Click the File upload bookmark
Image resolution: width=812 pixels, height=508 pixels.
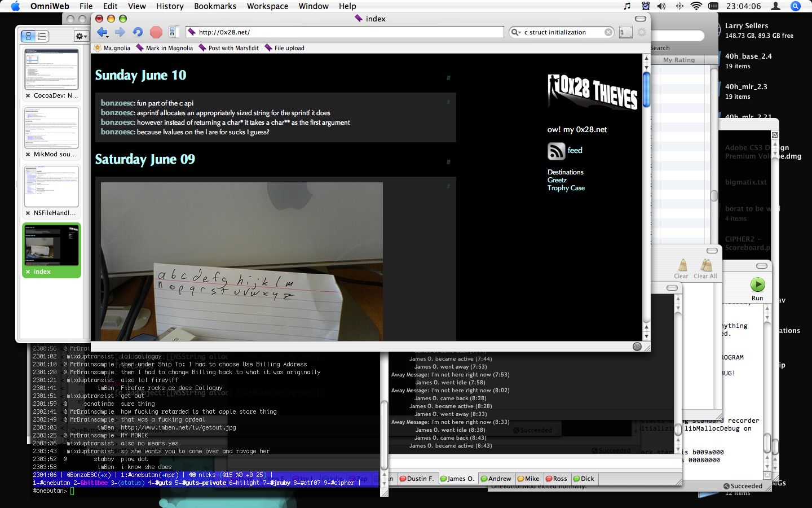[x=285, y=48]
